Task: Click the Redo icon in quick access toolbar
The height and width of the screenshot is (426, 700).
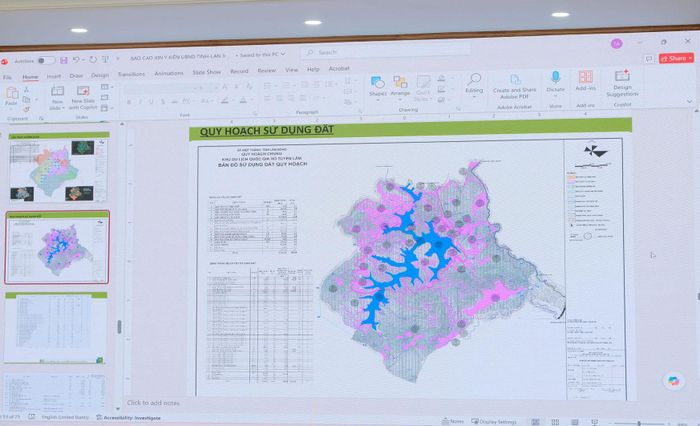Action: point(93,59)
